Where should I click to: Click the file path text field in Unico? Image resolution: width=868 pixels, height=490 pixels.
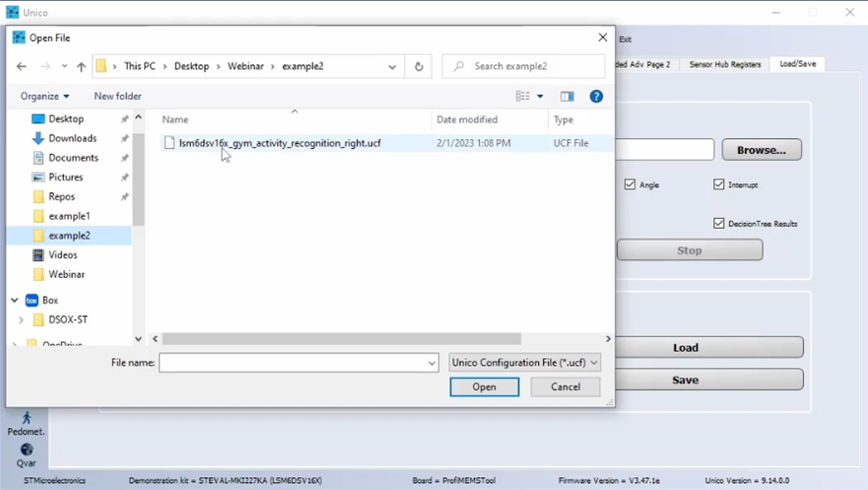coord(664,150)
